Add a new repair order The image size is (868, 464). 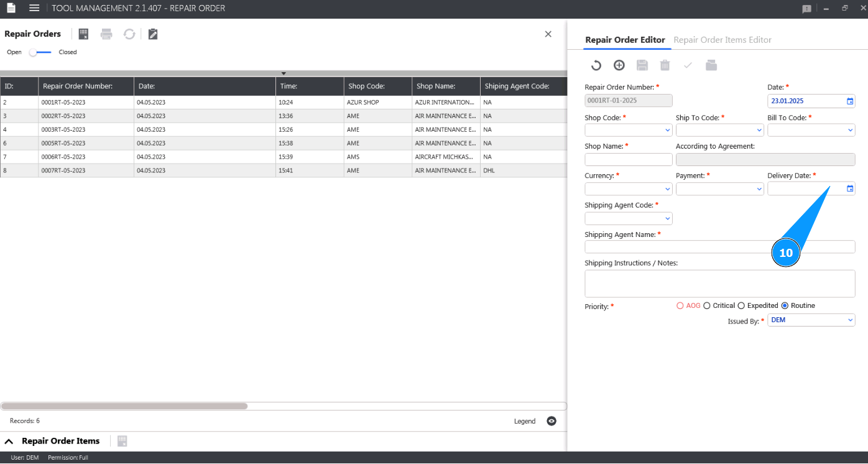(x=619, y=65)
